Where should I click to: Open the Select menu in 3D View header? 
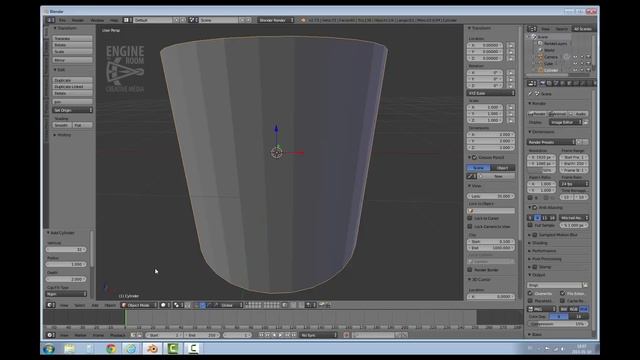(x=80, y=305)
